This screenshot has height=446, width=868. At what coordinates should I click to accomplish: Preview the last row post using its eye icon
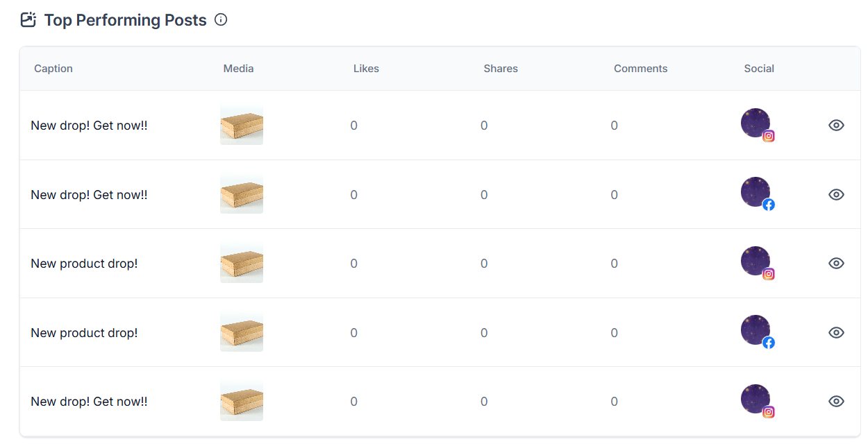click(836, 401)
